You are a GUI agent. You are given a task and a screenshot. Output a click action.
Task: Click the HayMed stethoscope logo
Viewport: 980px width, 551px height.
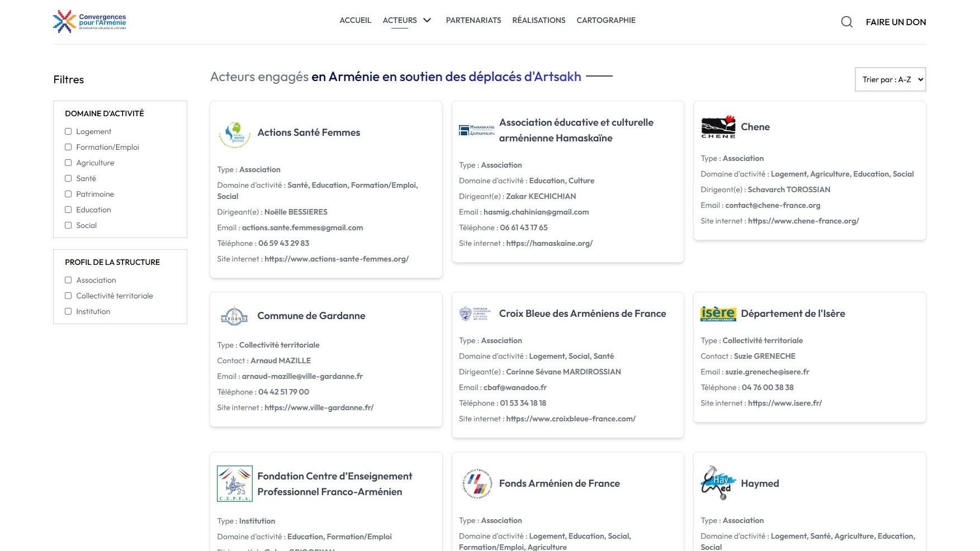718,483
